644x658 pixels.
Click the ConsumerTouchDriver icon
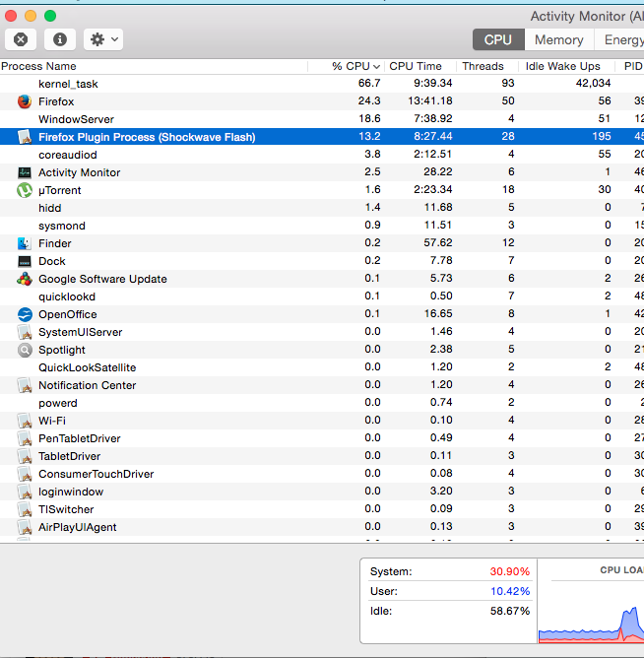[x=25, y=474]
